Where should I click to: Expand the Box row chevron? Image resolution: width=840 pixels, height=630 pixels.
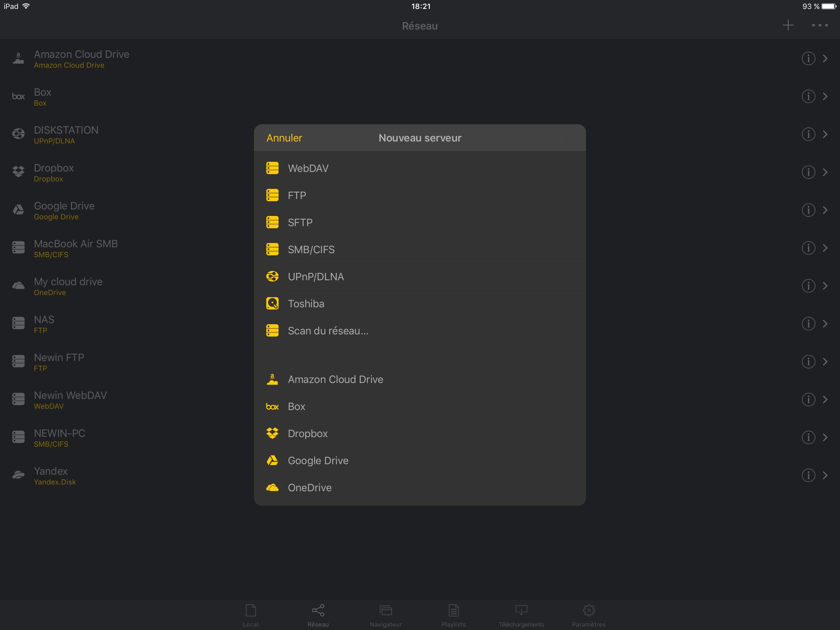825,97
